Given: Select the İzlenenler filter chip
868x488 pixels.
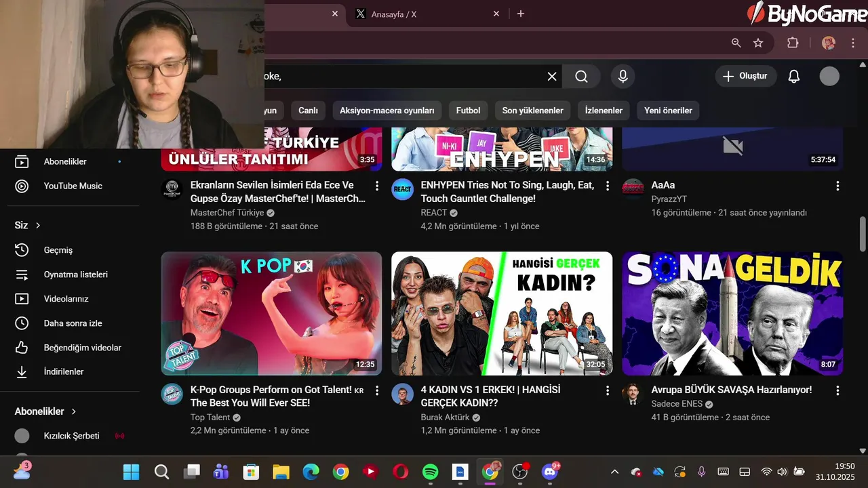Looking at the screenshot, I should (604, 110).
